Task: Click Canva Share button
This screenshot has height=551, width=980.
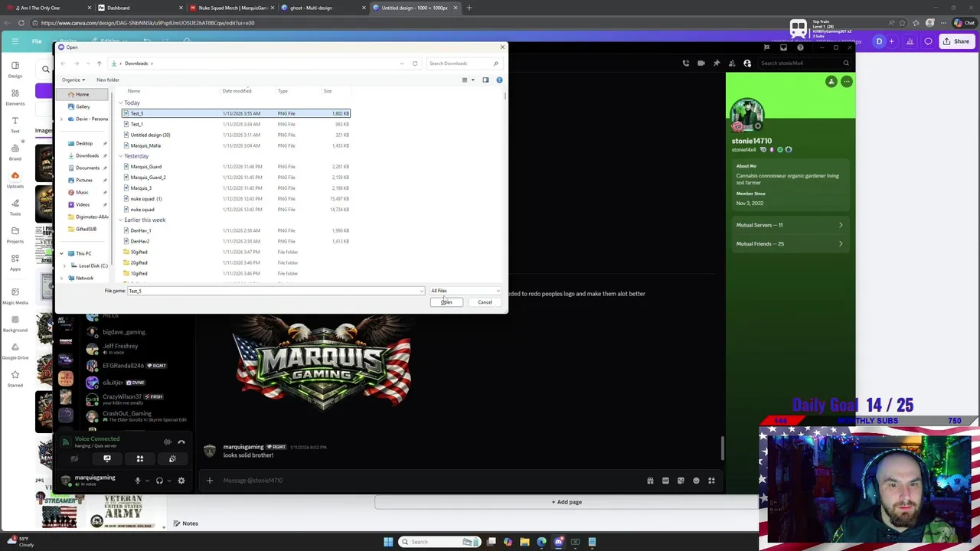Action: [x=957, y=41]
